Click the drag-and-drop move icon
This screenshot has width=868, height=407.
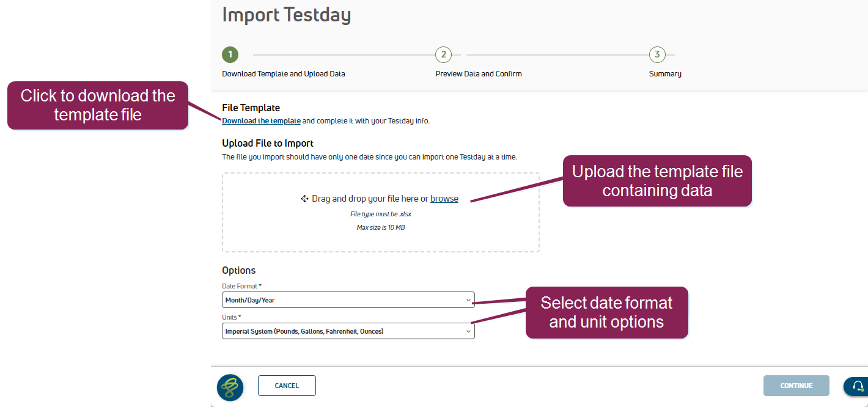304,199
